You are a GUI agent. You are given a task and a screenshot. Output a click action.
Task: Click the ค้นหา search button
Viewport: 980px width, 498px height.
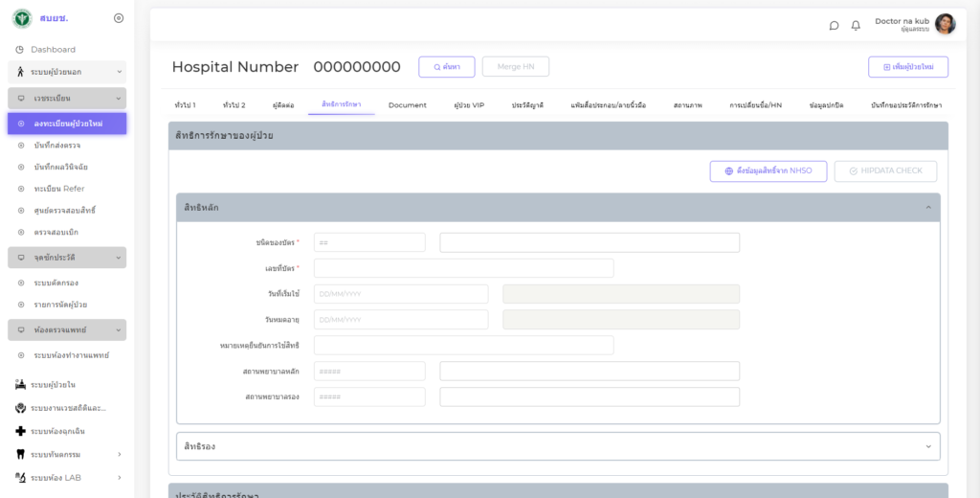446,67
